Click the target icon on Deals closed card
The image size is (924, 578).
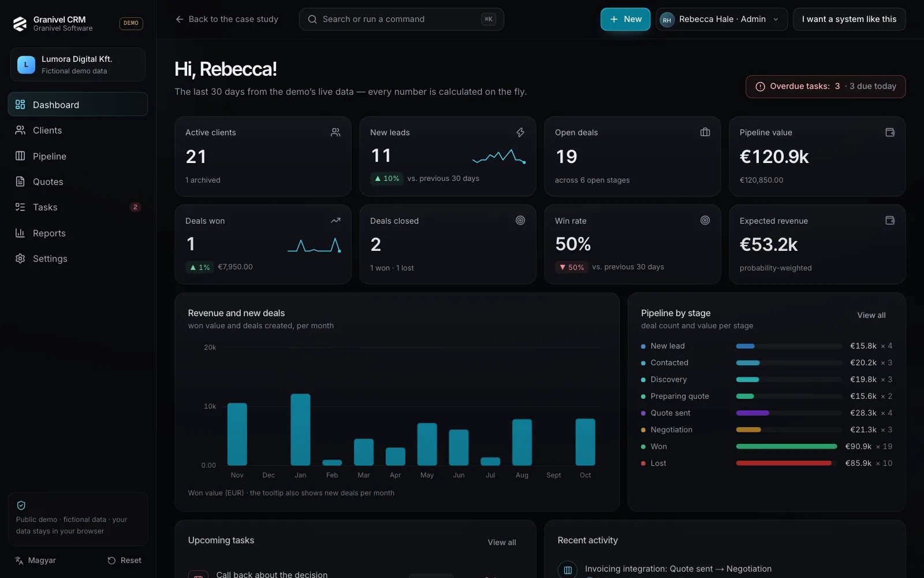[x=520, y=220]
